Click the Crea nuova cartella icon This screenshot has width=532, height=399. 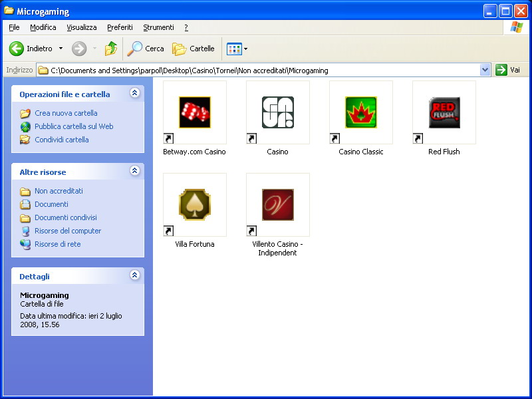[x=25, y=113]
